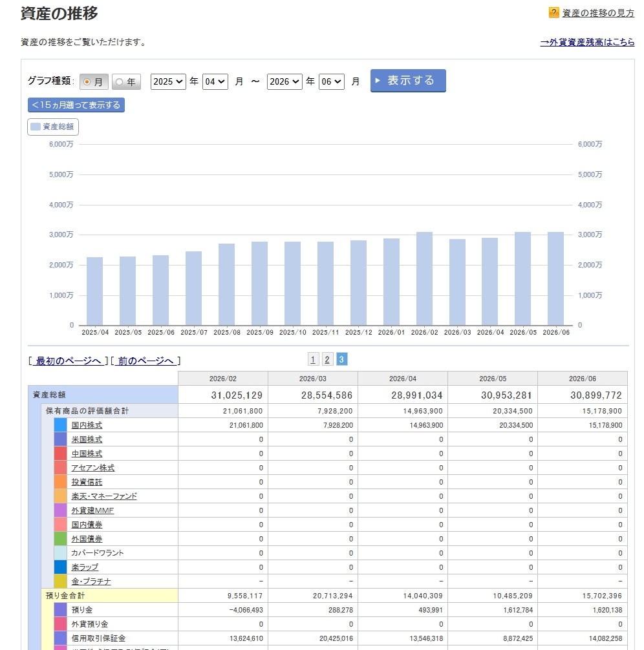
Task: Click the 2026/02 chart bar
Action: pos(425,278)
